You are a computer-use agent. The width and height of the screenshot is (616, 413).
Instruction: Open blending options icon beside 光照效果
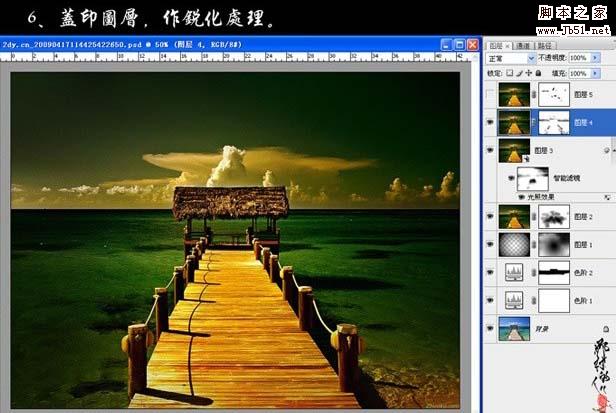[607, 197]
